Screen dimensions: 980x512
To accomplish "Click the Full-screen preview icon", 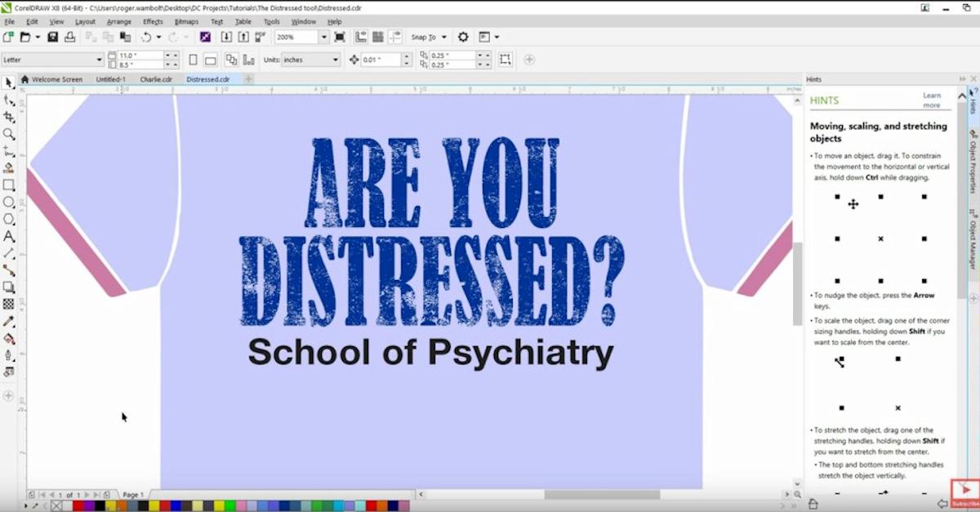I will [340, 38].
